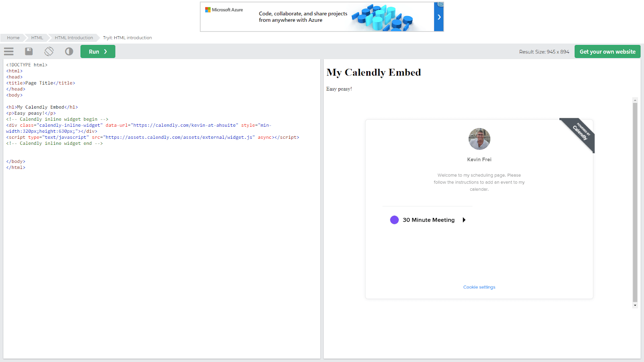Click the purple 30 Minute Meeting dot

394,220
